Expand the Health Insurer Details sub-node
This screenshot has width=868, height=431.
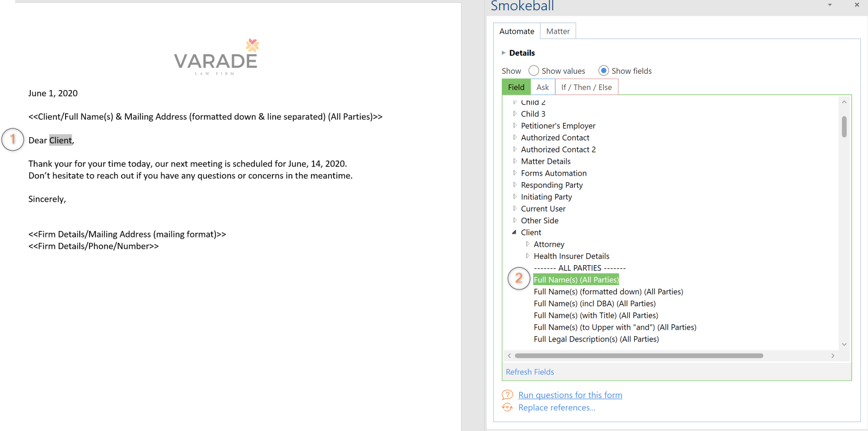(527, 256)
